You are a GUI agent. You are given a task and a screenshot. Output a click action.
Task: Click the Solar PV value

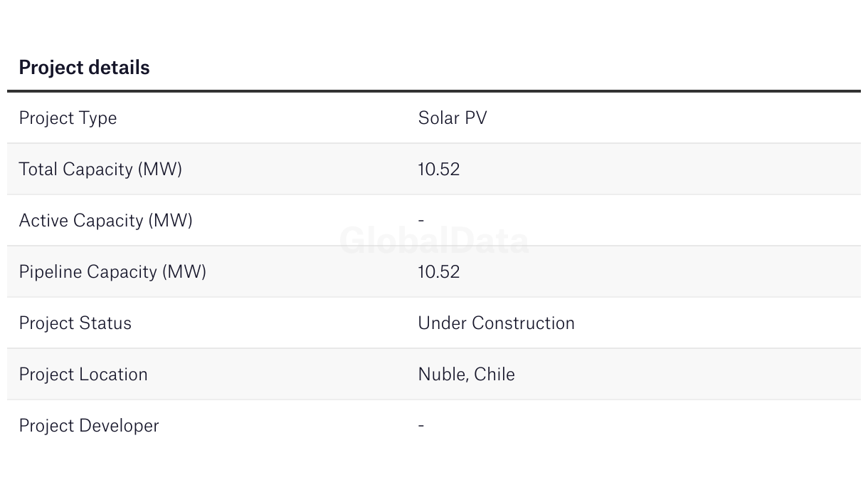coord(452,118)
